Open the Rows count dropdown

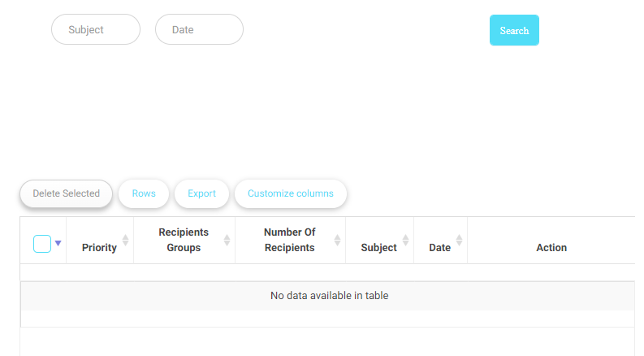click(144, 193)
